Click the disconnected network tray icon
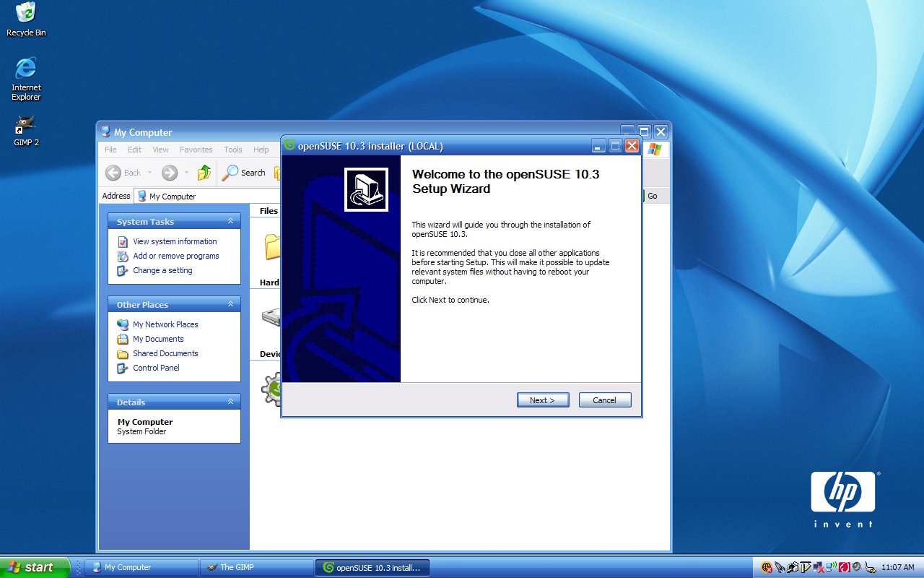The width and height of the screenshot is (924, 578). 819,567
